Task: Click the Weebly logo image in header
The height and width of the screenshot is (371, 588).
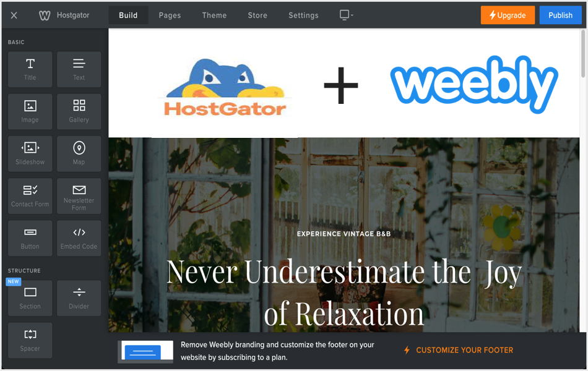Action: (x=474, y=84)
